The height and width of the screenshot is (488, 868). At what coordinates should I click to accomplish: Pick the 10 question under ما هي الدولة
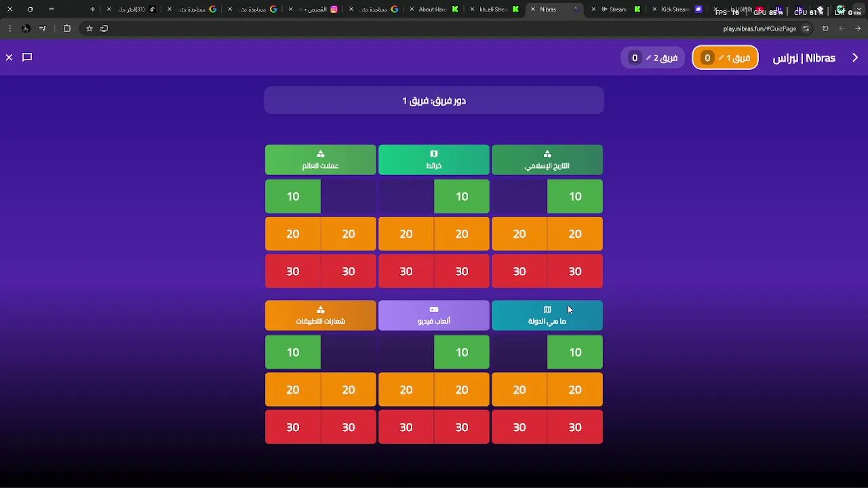pyautogui.click(x=575, y=352)
